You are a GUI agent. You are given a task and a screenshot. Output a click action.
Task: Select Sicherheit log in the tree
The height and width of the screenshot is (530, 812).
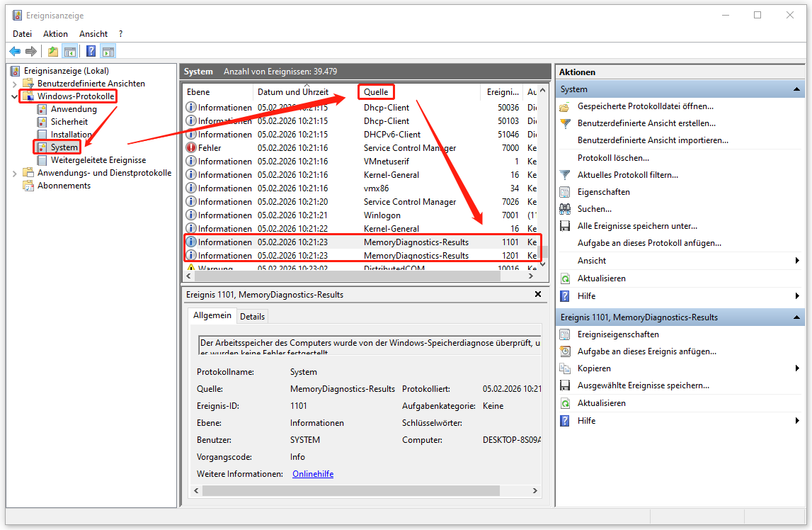coord(69,122)
